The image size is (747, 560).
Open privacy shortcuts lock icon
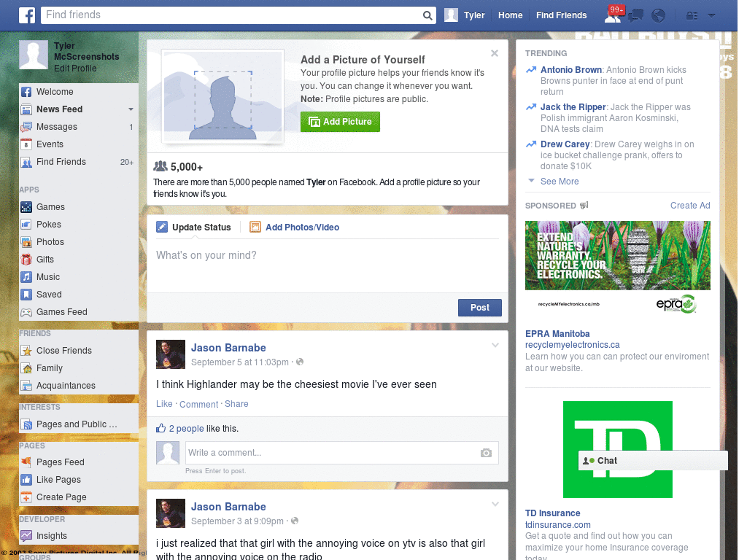tap(692, 16)
